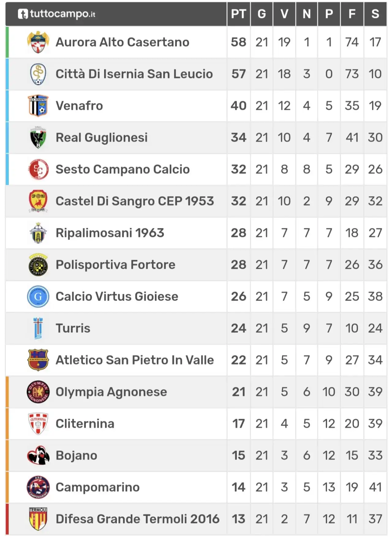Open the Bojano team logo
The height and width of the screenshot is (543, 392).
click(x=38, y=455)
